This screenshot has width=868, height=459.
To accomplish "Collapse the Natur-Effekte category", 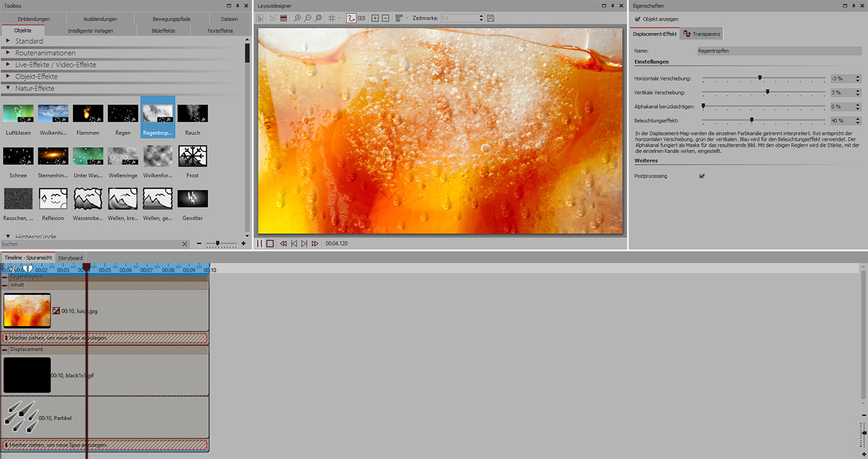I will point(8,88).
